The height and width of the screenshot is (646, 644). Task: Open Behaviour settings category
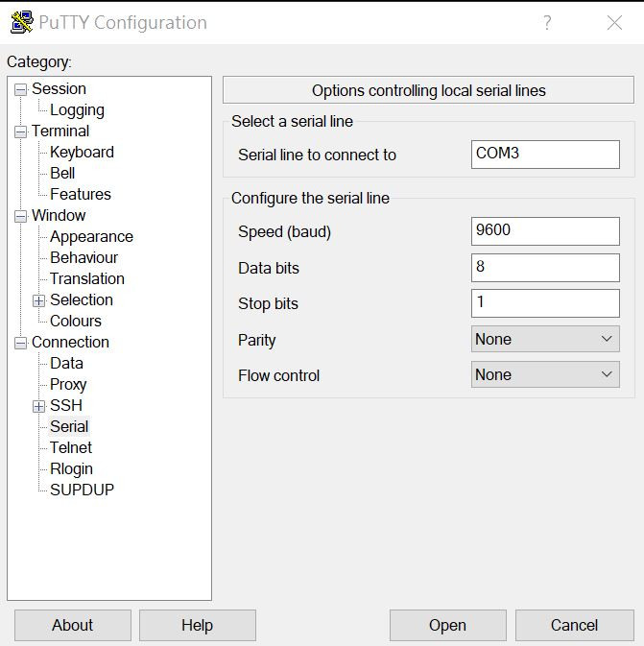[x=84, y=257]
